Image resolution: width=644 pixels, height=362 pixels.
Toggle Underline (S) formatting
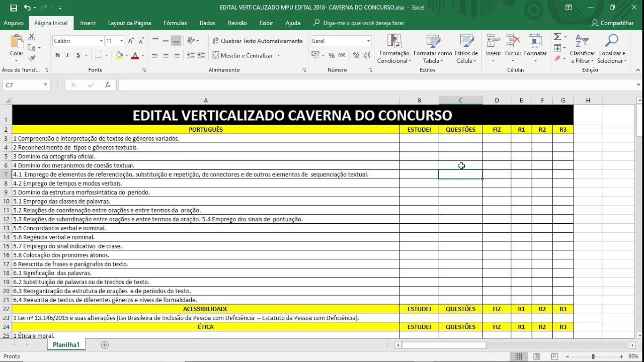[x=78, y=55]
